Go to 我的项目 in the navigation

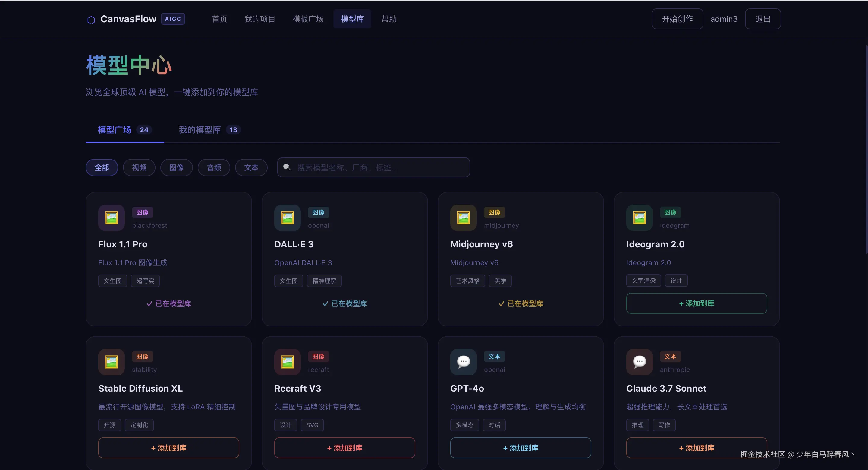[260, 19]
